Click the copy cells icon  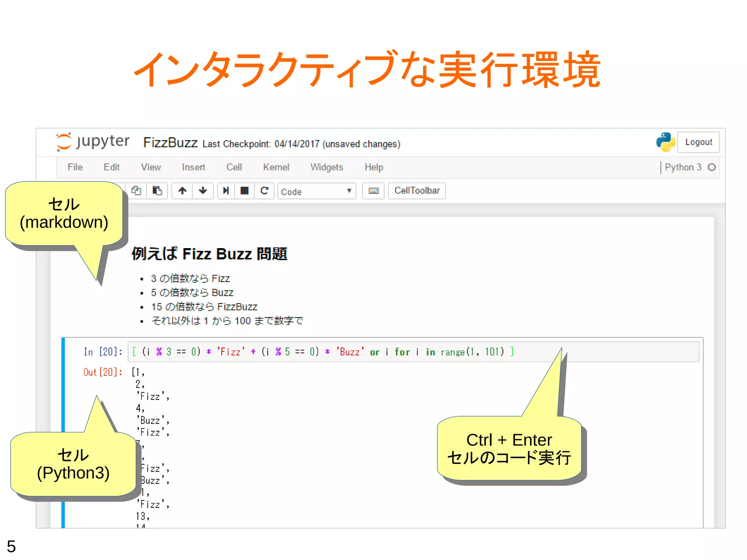(x=136, y=191)
